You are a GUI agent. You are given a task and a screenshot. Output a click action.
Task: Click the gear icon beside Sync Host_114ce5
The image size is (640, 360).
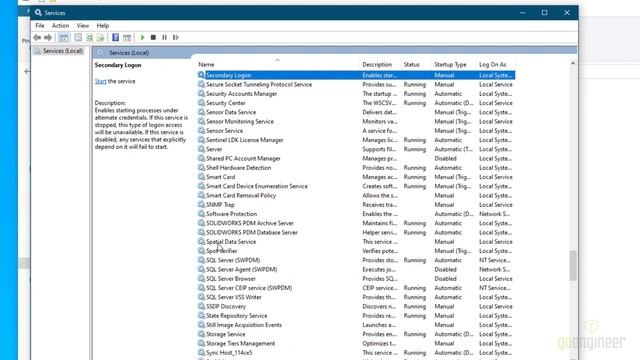201,353
